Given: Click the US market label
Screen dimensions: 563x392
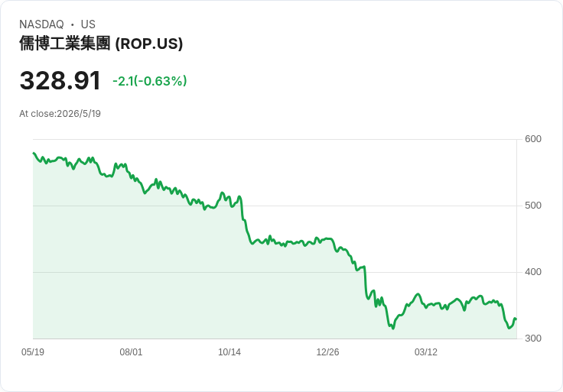Looking at the screenshot, I should coord(88,24).
